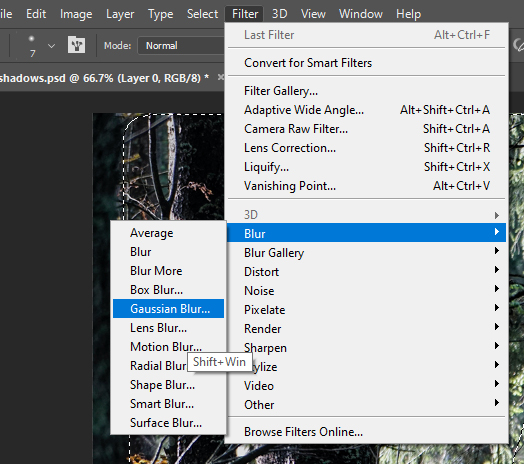Choose Convert for Smart Filters
This screenshot has height=464, width=524.
367,63
